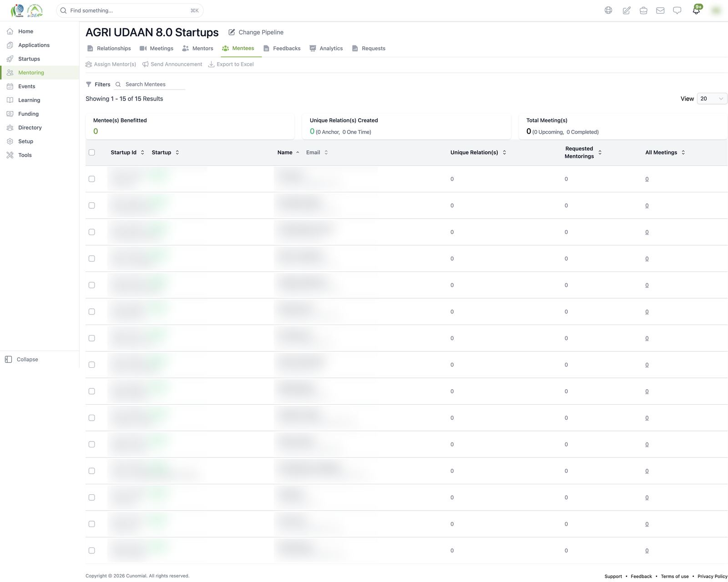Open the notifications bell
728x582 pixels.
(x=696, y=10)
